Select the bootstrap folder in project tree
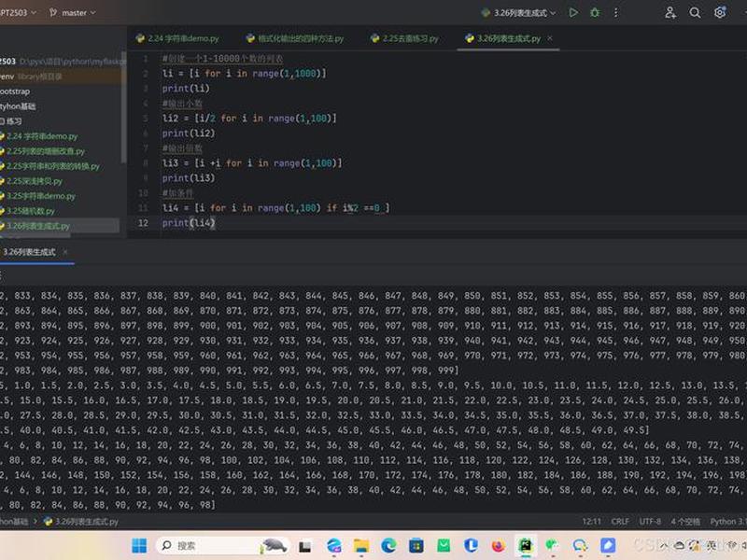The image size is (747, 560). pos(15,91)
